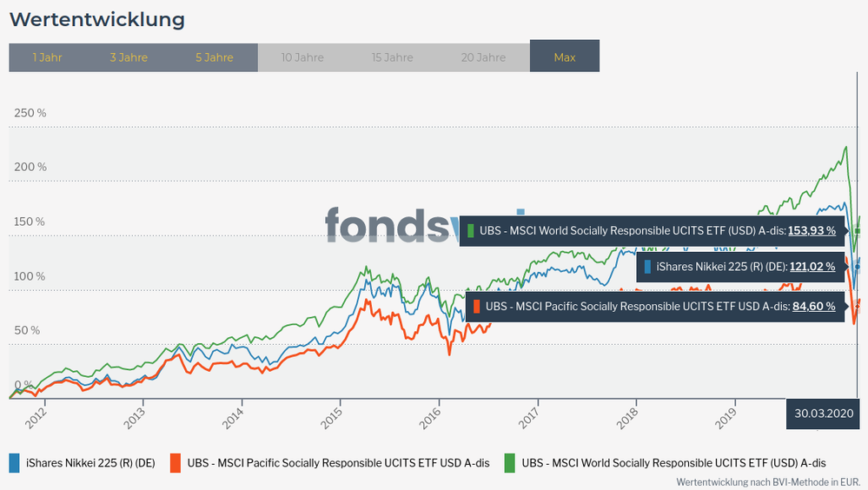The image size is (868, 490).
Task: Select the "Max" time range tab
Action: pos(565,57)
